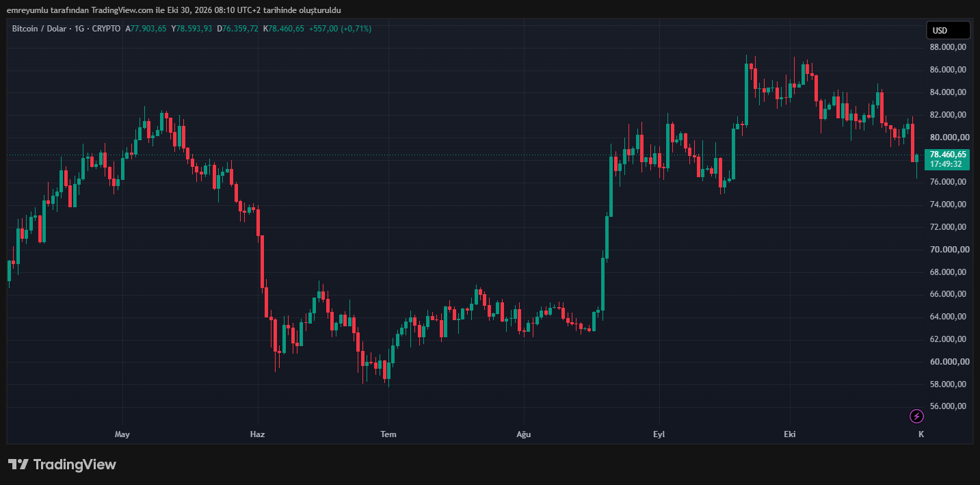The width and height of the screenshot is (980, 485).
Task: Click the 76.000,00 price axis label
Action: (x=947, y=182)
